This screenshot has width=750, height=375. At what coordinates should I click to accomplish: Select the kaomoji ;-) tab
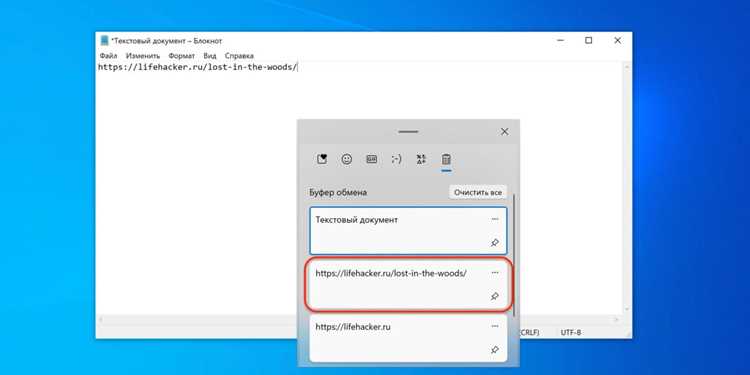coord(397,159)
